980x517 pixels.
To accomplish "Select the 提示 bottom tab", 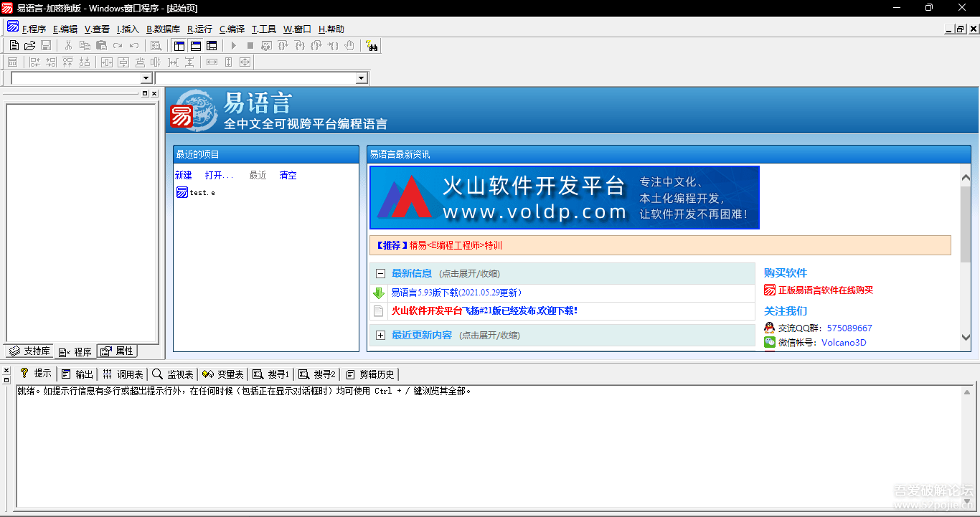I will coord(36,374).
